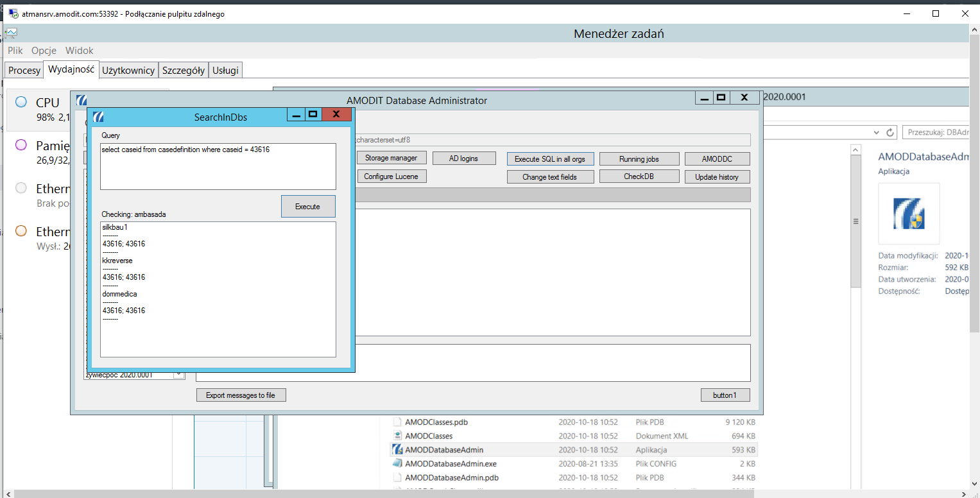
Task: Click the AD logins button
Action: 464,158
